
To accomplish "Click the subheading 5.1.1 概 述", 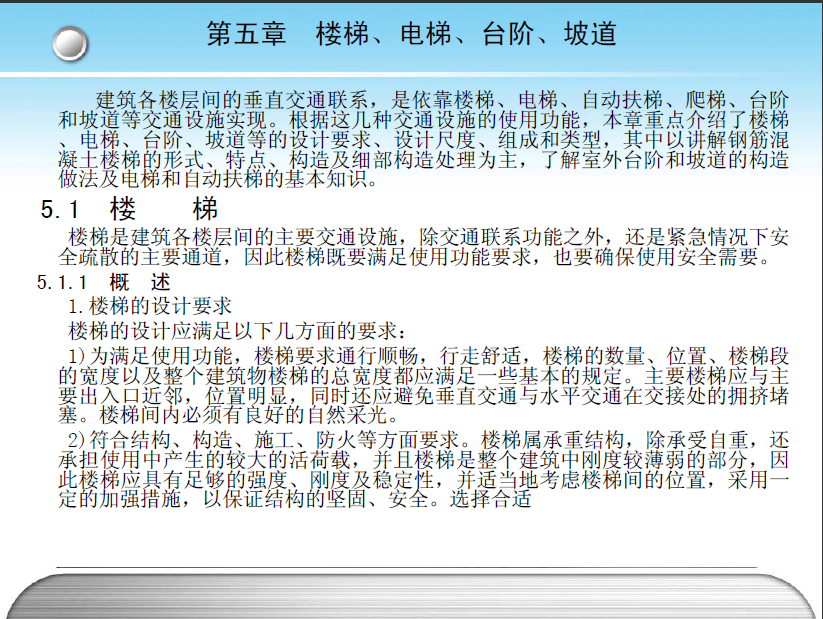I will [x=104, y=282].
